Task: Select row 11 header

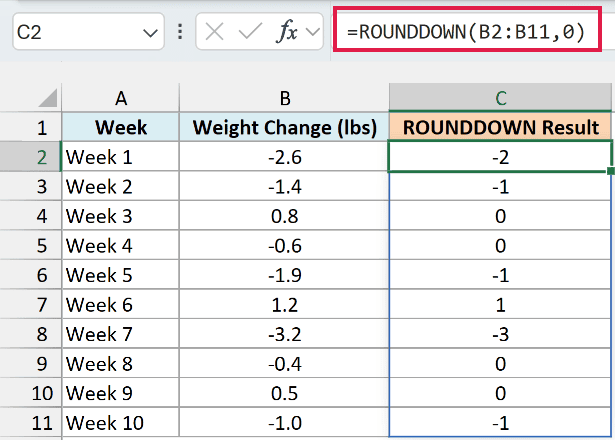Action: point(31,422)
